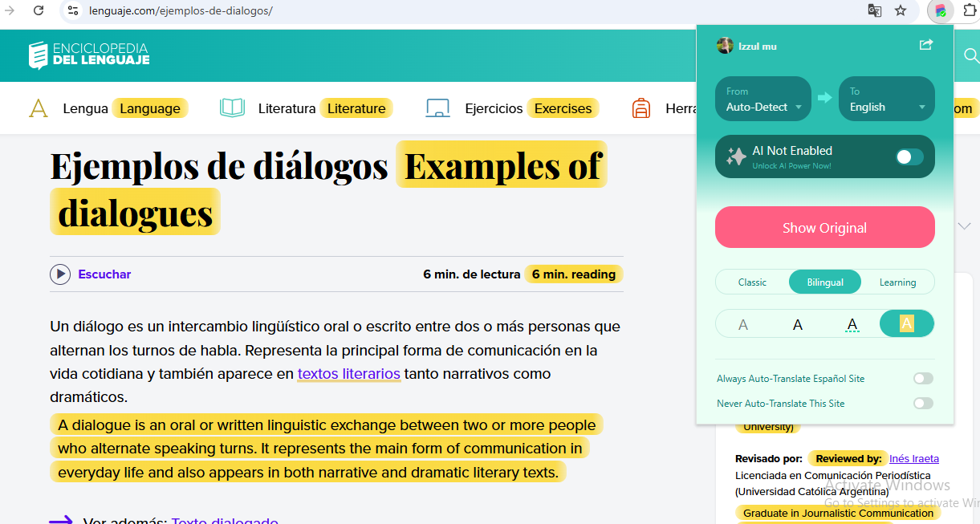
Task: Toggle Always Auto-Translate Español Site
Action: (x=923, y=379)
